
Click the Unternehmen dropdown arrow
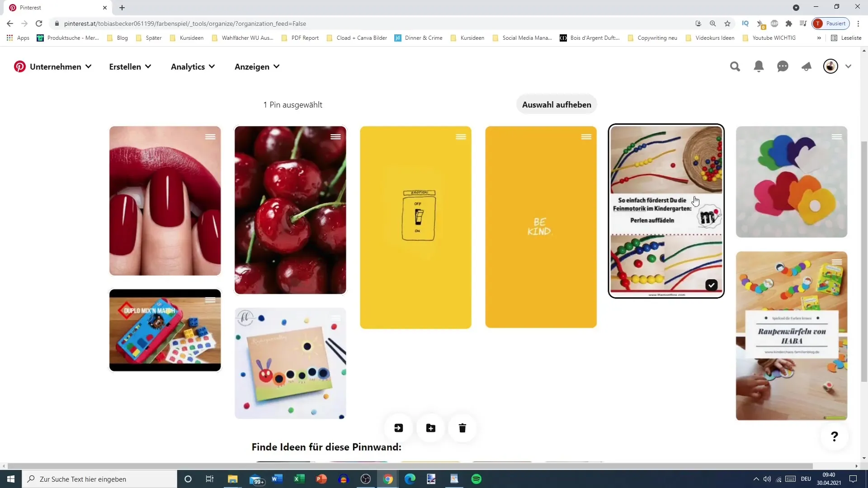(88, 67)
